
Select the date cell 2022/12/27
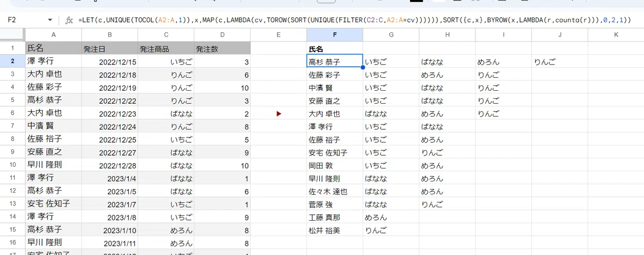pos(109,152)
